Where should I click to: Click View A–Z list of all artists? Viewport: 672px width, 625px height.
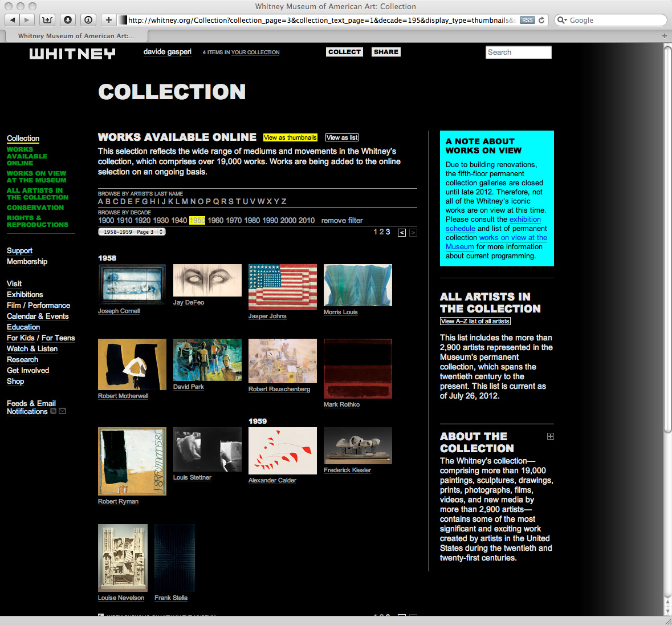tap(475, 321)
